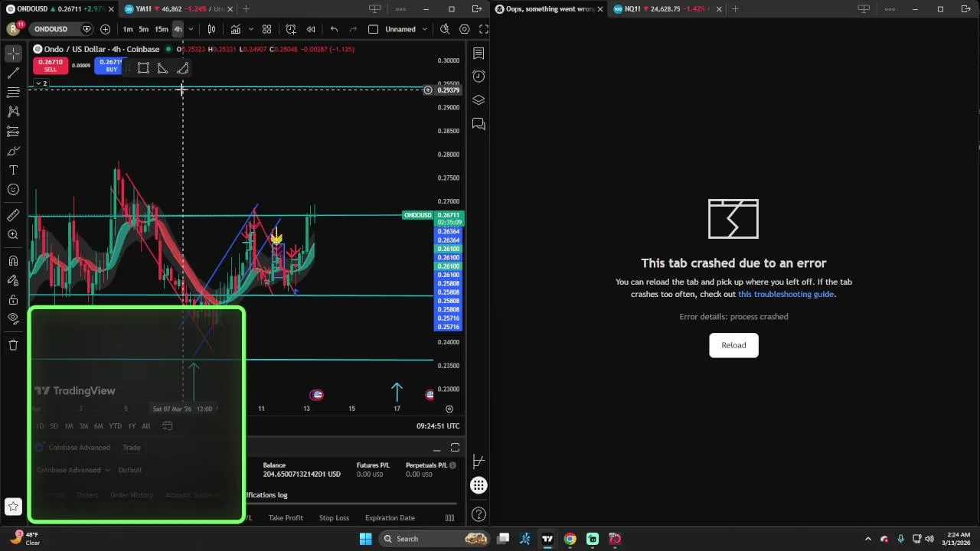Select the crosshair cursor tool
The width and height of the screenshot is (980, 551).
13,54
